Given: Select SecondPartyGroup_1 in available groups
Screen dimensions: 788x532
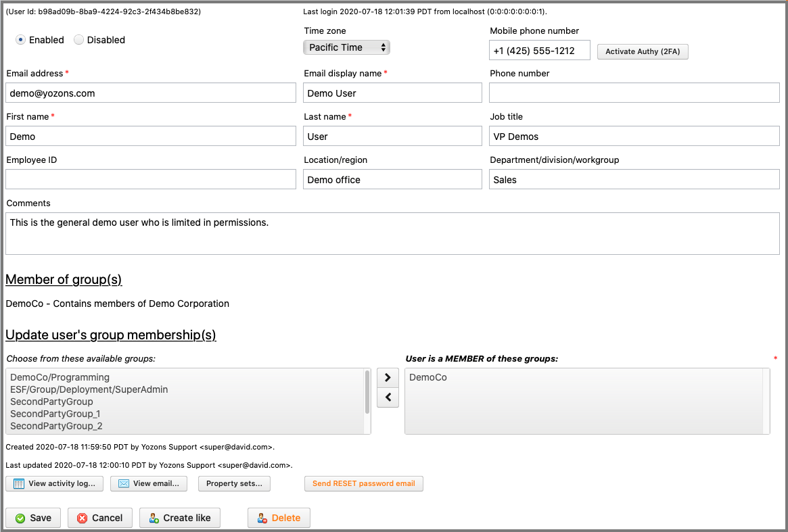Looking at the screenshot, I should tap(185, 414).
